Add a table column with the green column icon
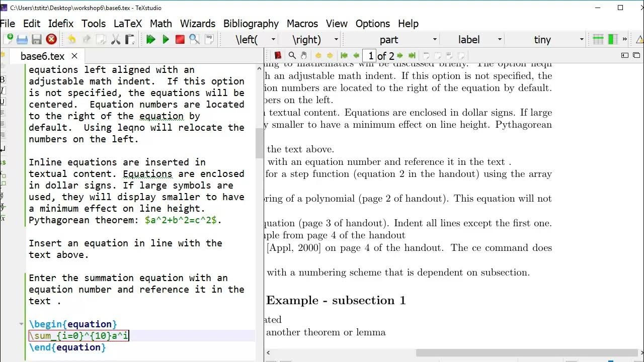The height and width of the screenshot is (362, 644). point(613,39)
